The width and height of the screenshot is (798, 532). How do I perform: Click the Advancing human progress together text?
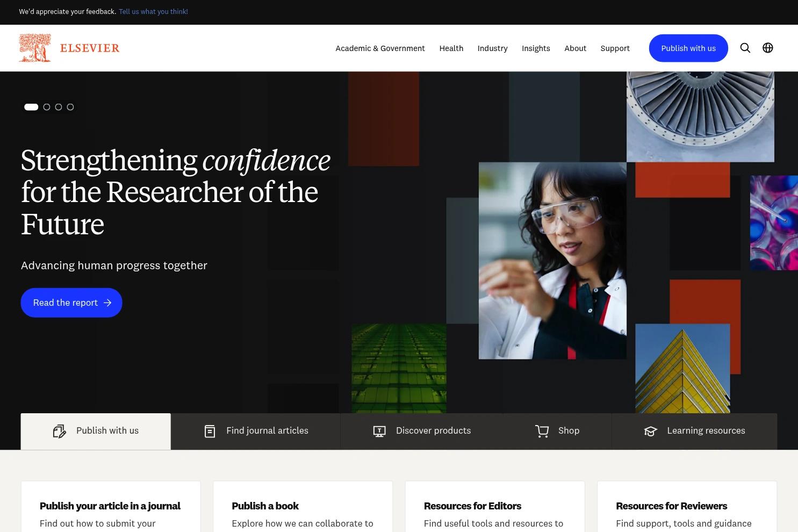click(114, 265)
